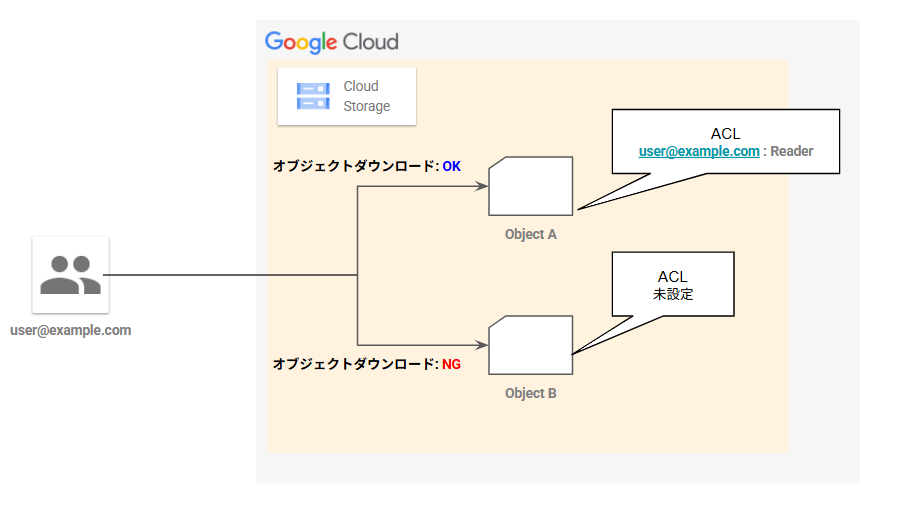Select the ACL heading above '未設定'

(673, 277)
